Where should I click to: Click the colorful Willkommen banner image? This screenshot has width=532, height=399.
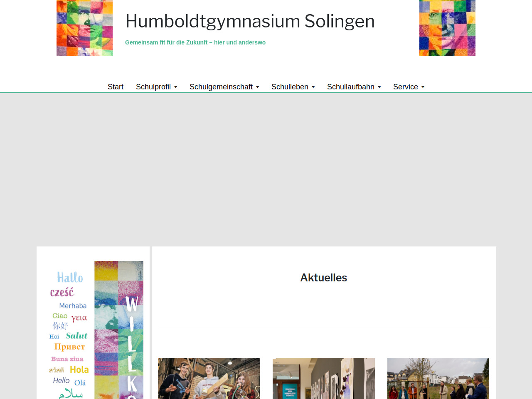click(119, 330)
